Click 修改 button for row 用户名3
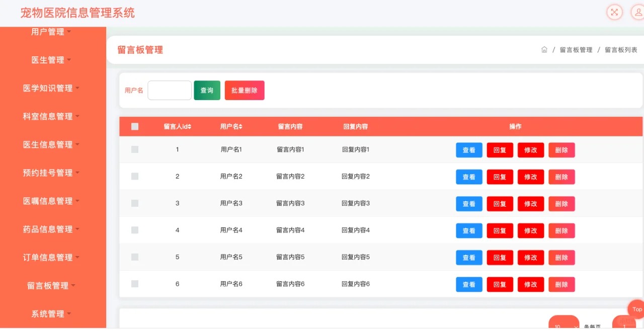 pos(531,204)
